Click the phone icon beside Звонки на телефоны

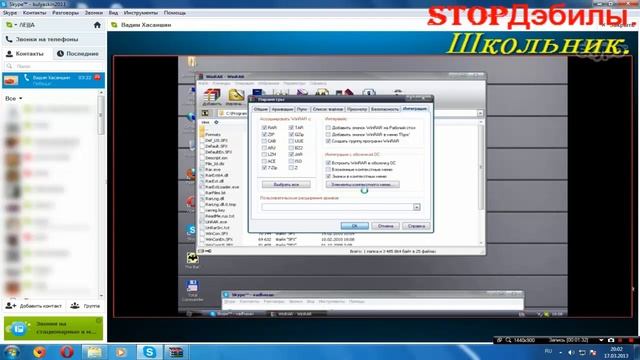(9, 39)
